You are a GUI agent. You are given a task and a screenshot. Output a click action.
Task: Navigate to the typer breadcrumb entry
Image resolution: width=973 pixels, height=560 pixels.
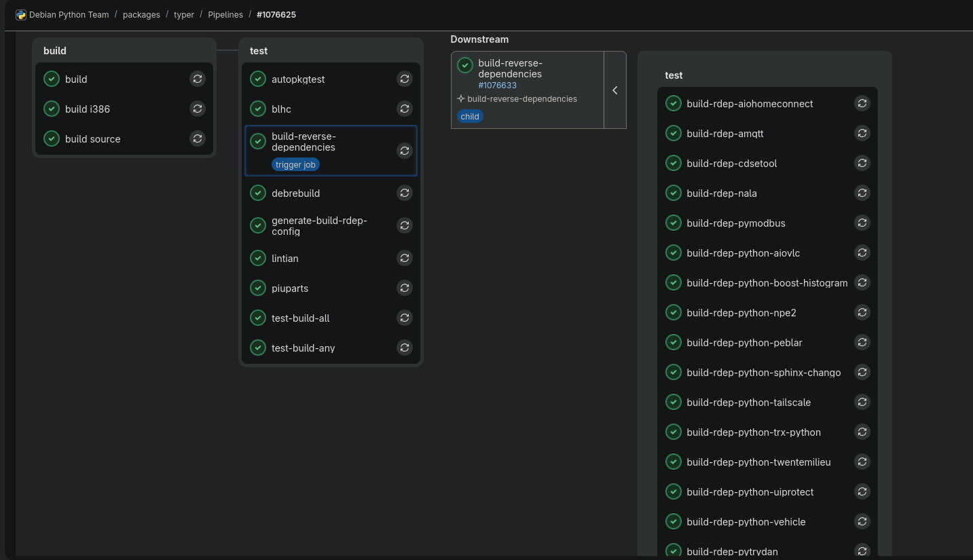click(183, 14)
